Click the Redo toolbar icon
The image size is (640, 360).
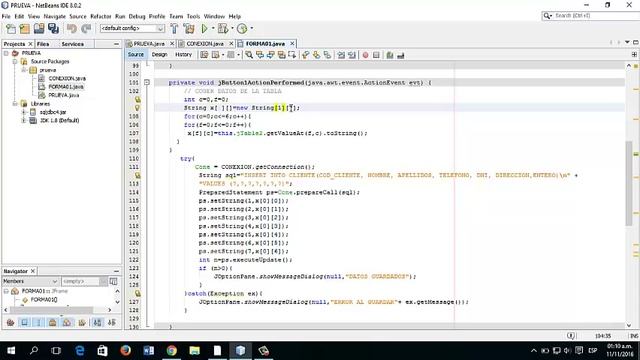(x=86, y=29)
